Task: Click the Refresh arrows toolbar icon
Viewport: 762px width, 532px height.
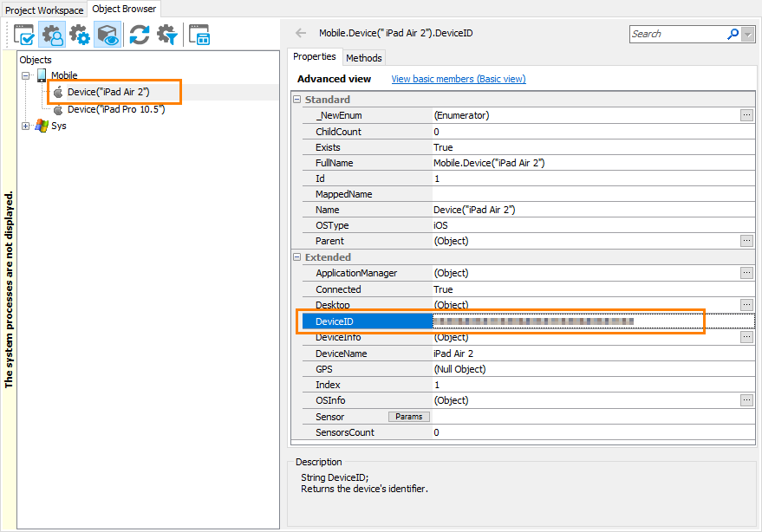Action: (x=139, y=35)
